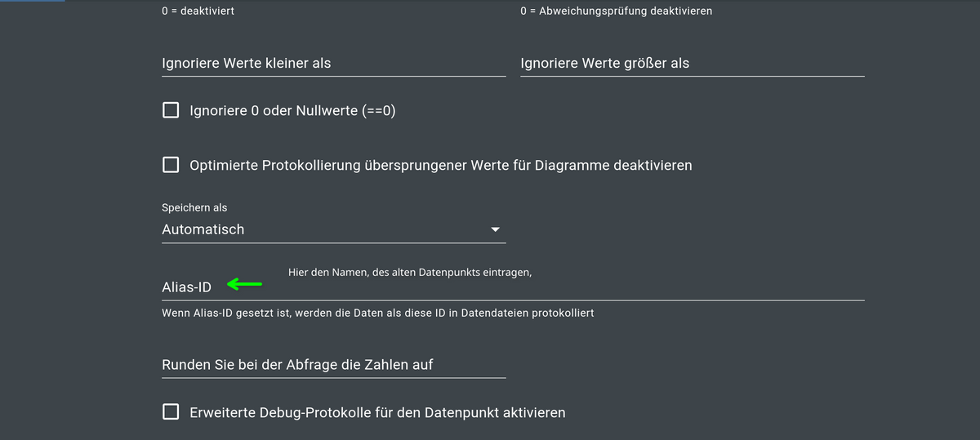Click the Abweichungsprüfung deaktivieren hint text

[616, 11]
